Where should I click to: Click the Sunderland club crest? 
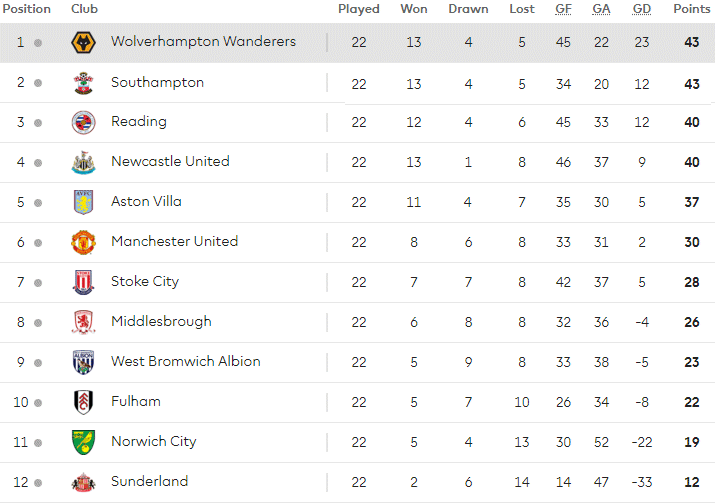tap(83, 482)
